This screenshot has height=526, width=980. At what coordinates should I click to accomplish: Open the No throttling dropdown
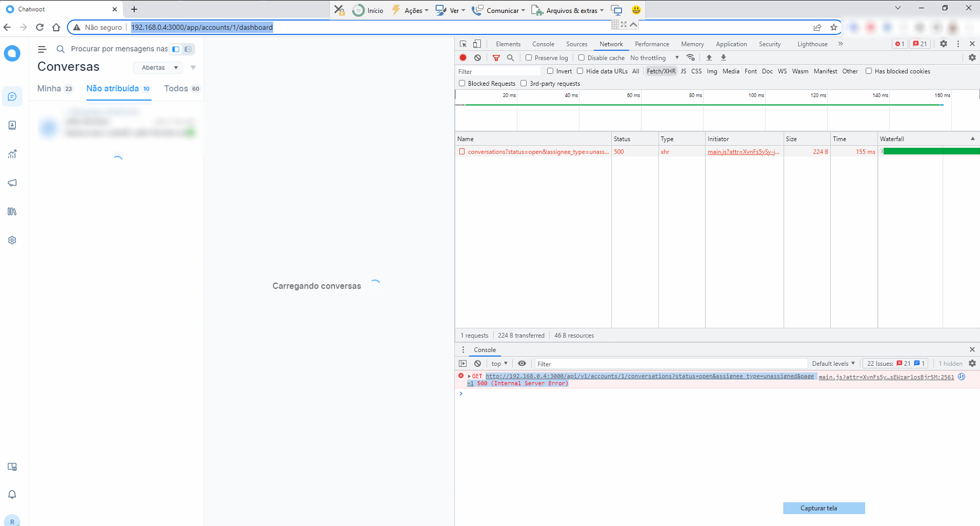point(652,57)
